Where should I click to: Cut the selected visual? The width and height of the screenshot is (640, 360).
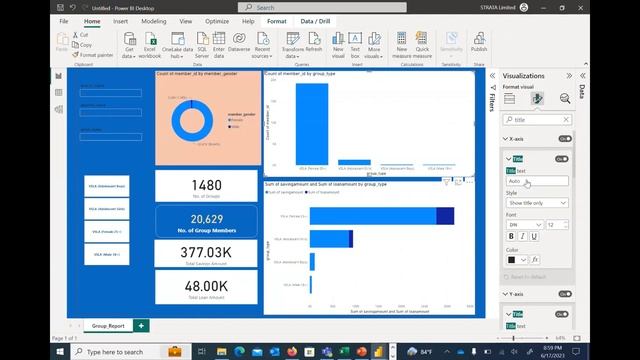[x=80, y=35]
